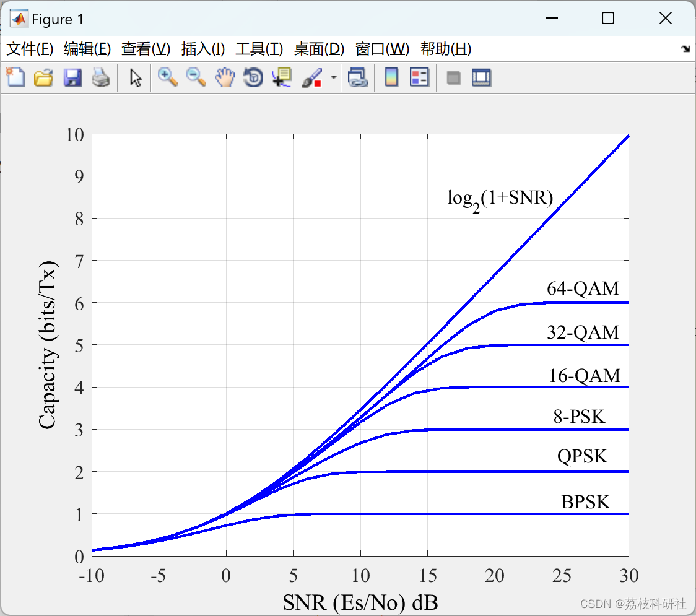Activate the Data Cursor tool

(281, 77)
